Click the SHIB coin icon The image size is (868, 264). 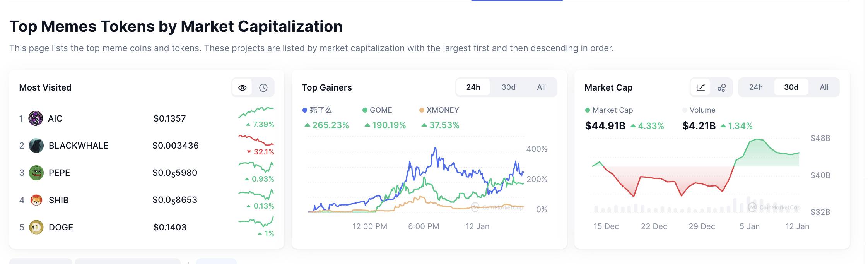(36, 200)
